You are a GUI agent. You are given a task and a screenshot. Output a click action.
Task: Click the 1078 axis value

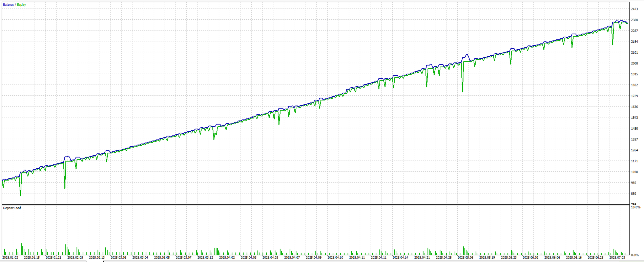tap(635, 172)
